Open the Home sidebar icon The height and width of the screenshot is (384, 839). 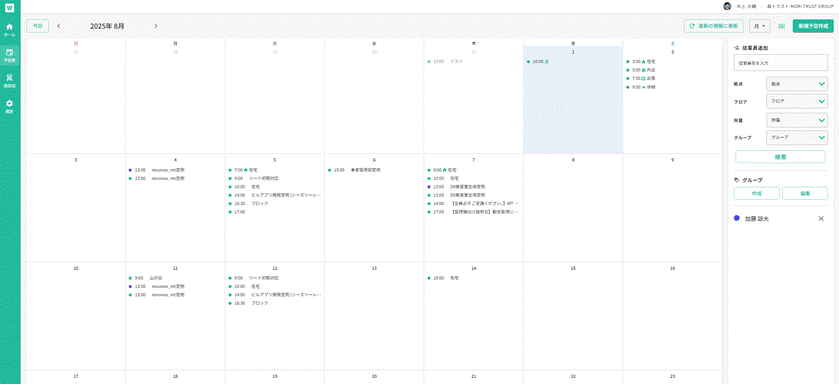[x=10, y=29]
